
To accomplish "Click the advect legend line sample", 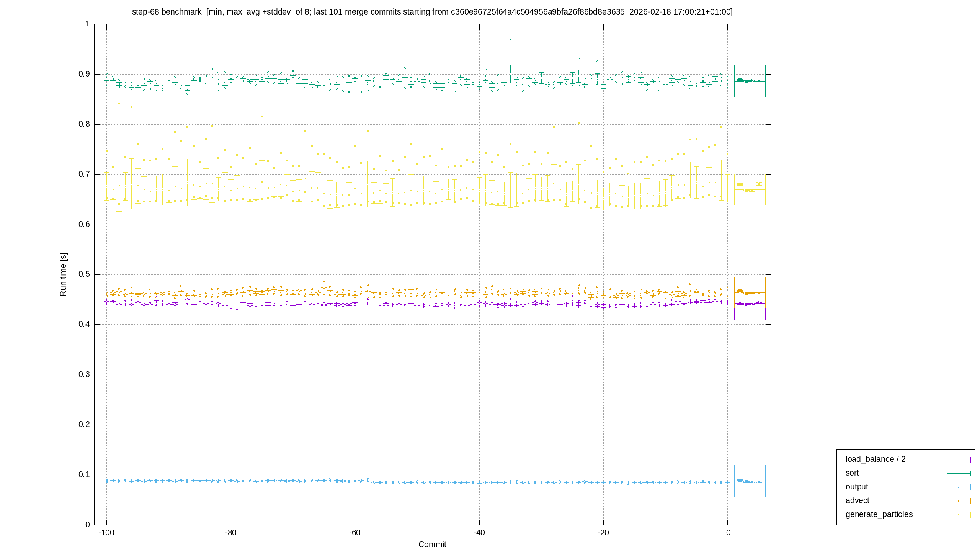I will 959,501.
